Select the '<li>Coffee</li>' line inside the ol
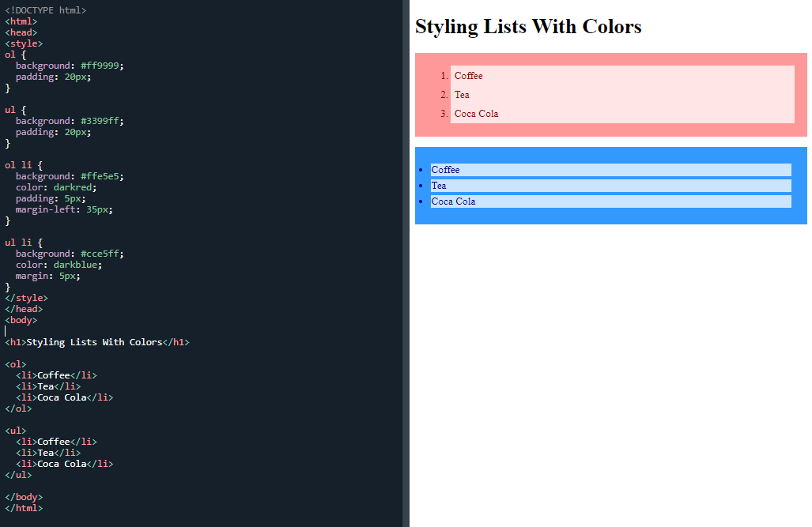Image resolution: width=812 pixels, height=527 pixels. [55, 375]
